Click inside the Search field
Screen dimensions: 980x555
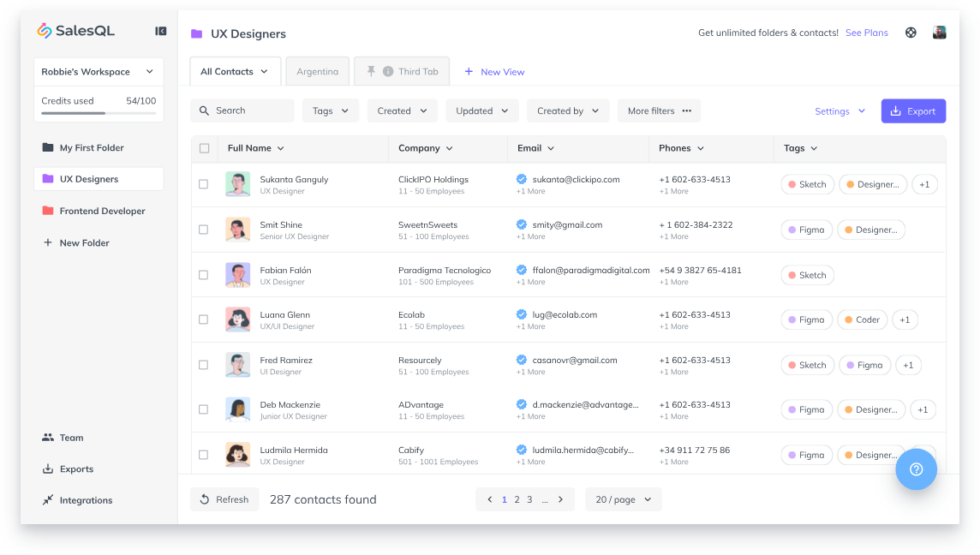tap(242, 110)
